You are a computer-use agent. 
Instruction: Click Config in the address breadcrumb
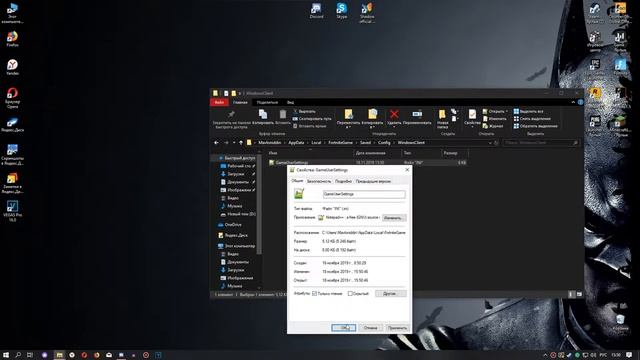click(x=384, y=143)
